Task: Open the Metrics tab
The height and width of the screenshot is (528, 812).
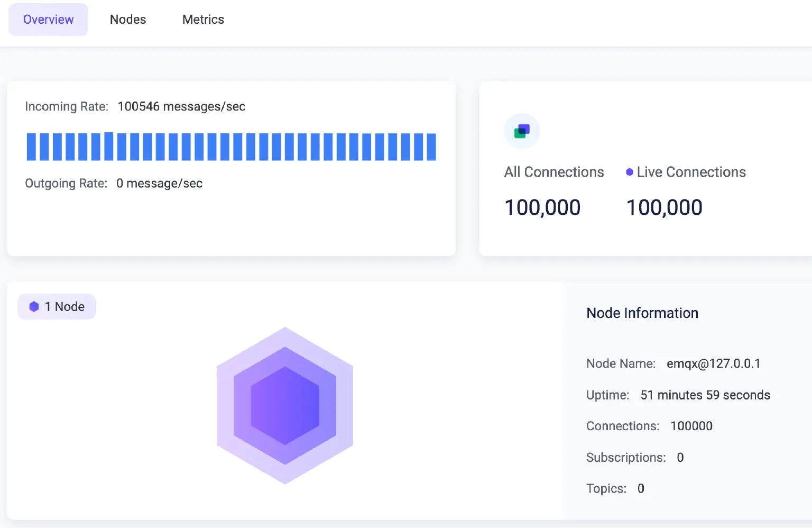Action: pos(203,19)
